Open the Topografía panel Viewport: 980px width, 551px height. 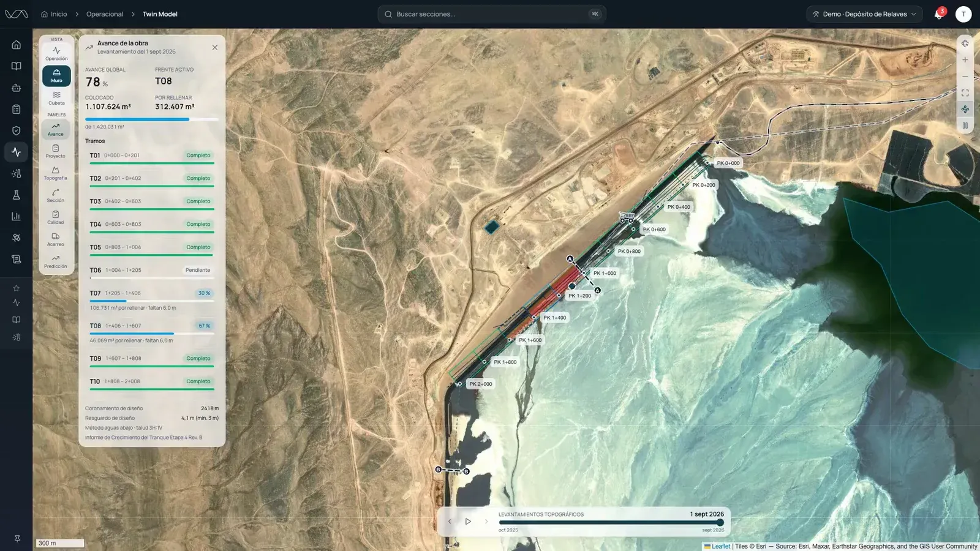tap(56, 173)
